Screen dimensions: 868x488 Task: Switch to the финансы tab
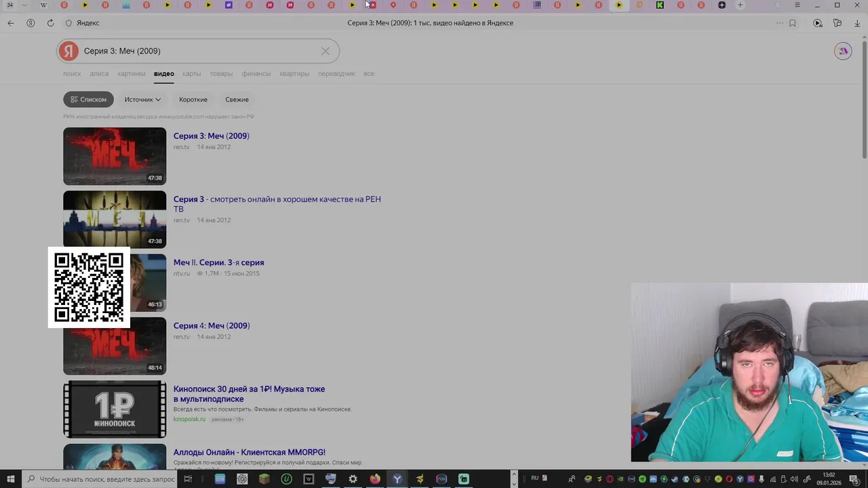click(256, 74)
